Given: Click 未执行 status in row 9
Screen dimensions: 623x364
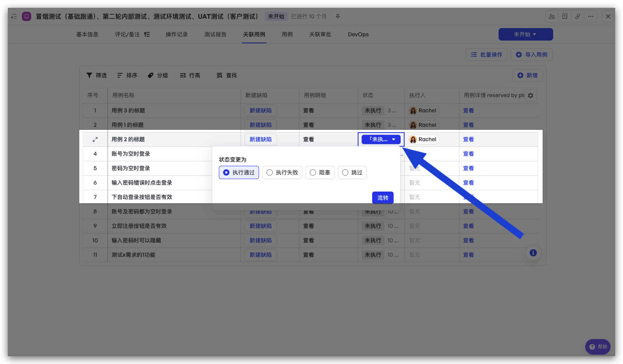Looking at the screenshot, I should coord(373,226).
